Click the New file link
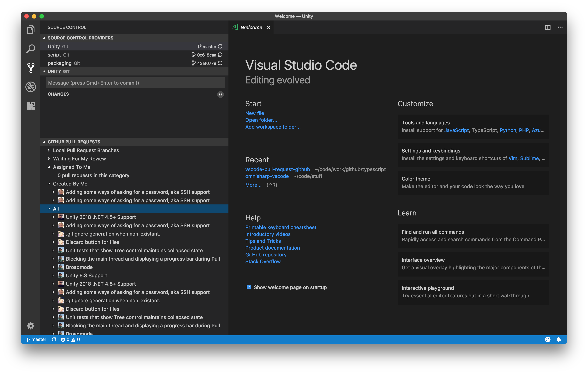Viewport: 588px width, 374px height. pos(254,113)
